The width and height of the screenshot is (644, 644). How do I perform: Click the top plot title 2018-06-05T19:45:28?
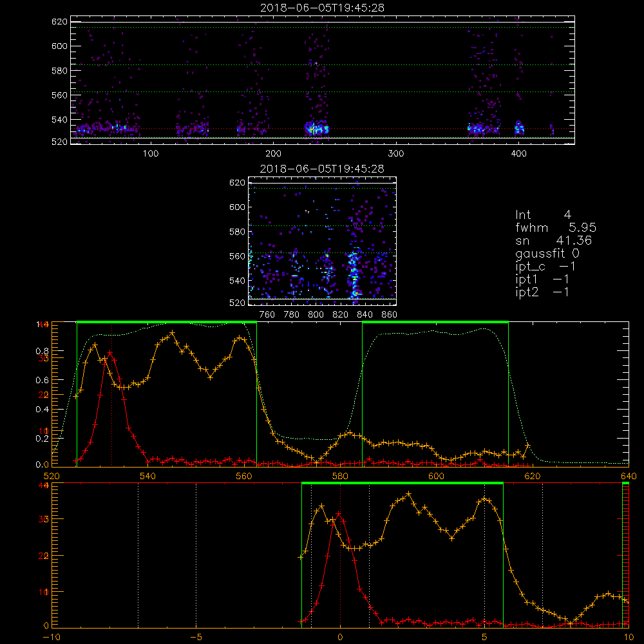[322, 8]
